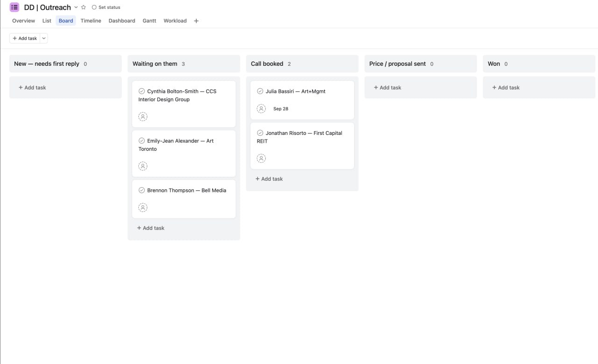Open the Dashboard tab
This screenshot has width=598, height=364.
pos(122,21)
